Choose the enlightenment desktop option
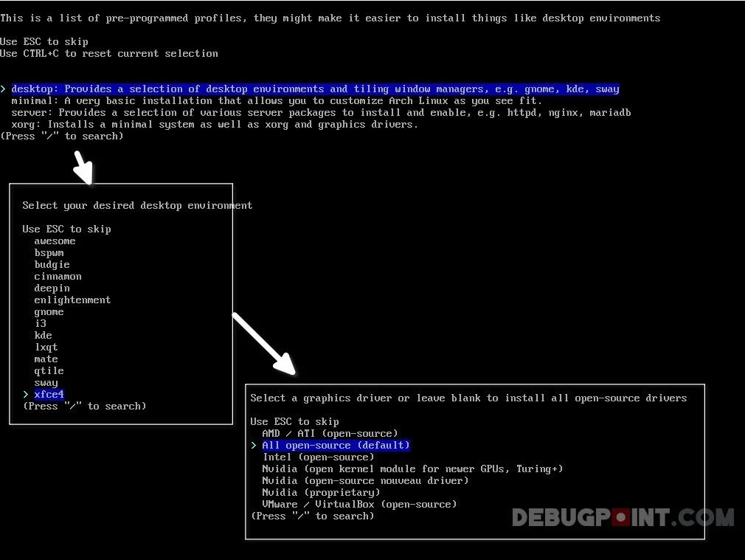 (72, 300)
